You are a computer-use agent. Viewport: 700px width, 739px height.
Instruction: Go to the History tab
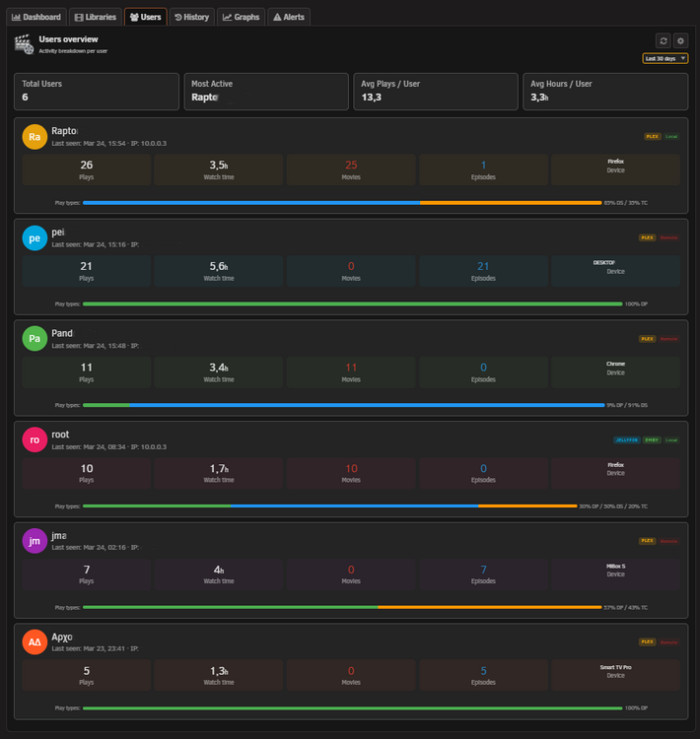click(192, 17)
